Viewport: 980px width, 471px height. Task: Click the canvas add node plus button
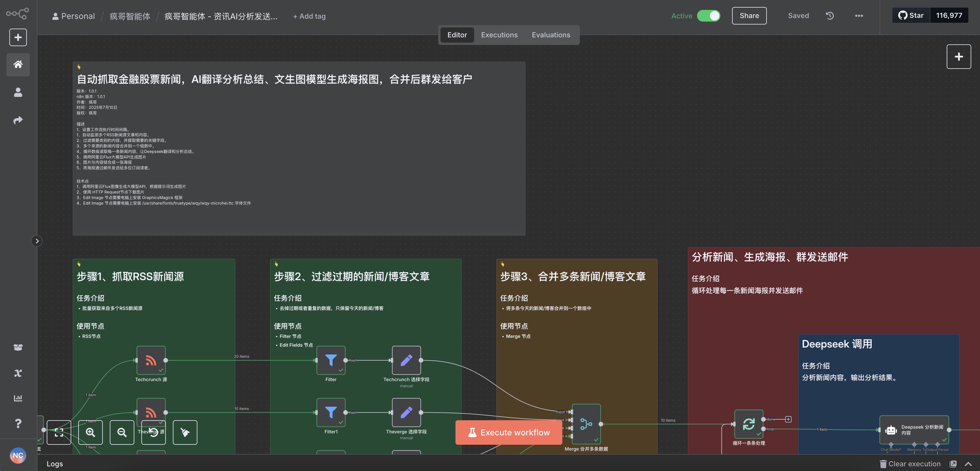(959, 57)
